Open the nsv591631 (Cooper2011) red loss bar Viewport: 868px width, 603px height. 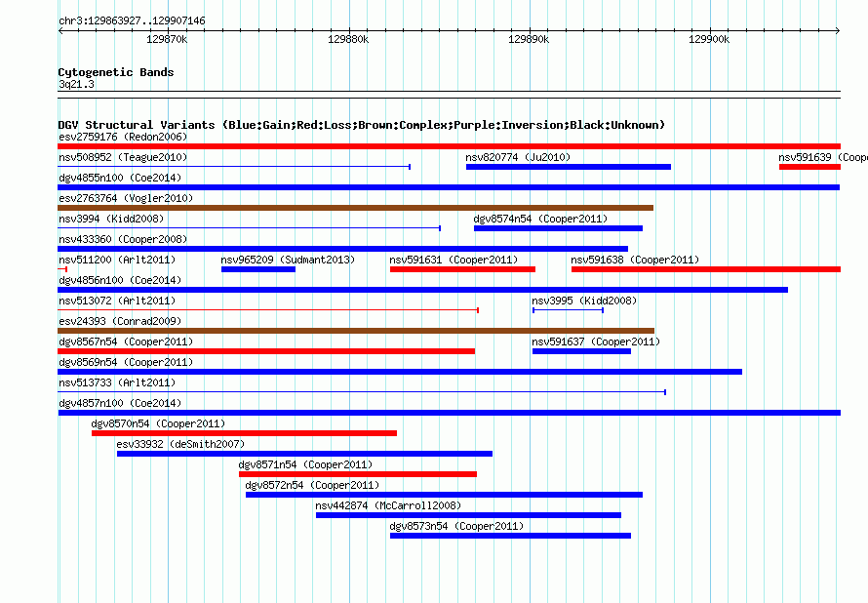click(463, 269)
